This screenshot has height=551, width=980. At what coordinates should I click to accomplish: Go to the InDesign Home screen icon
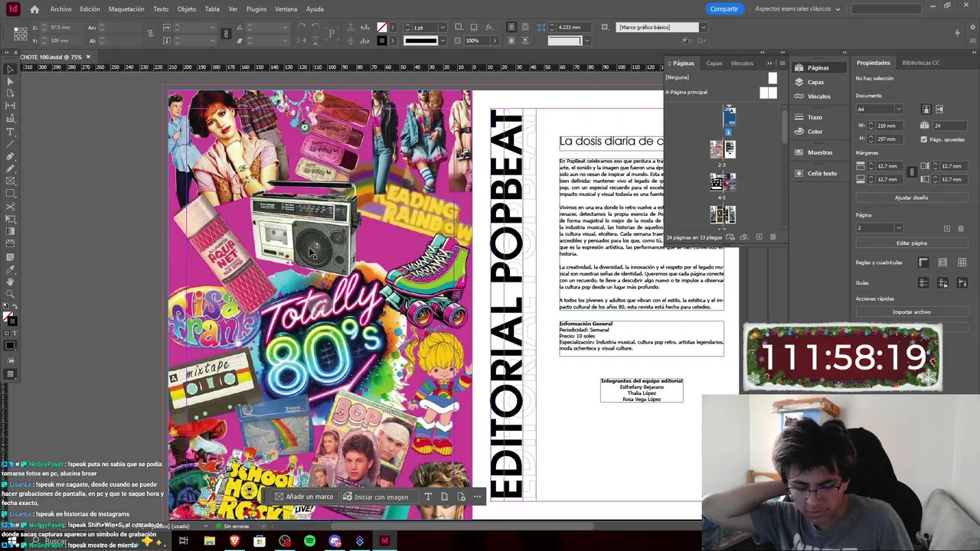(34, 9)
